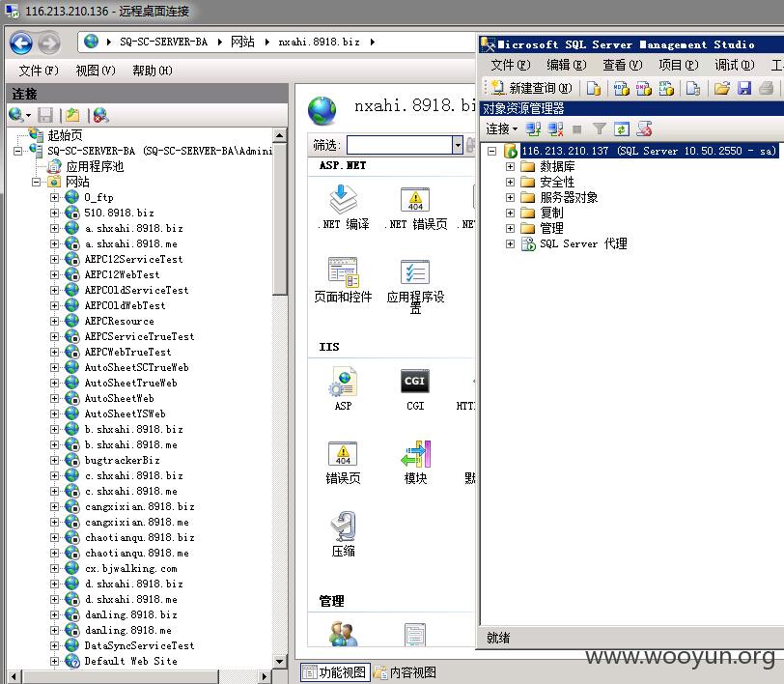Open IIS 文件(F) menu
The height and width of the screenshot is (684, 784).
point(39,71)
